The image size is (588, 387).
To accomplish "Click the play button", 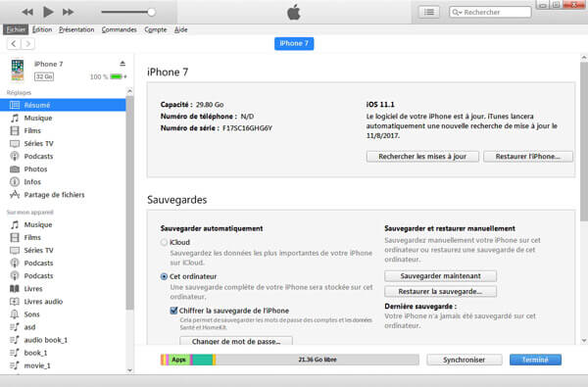I will [48, 12].
